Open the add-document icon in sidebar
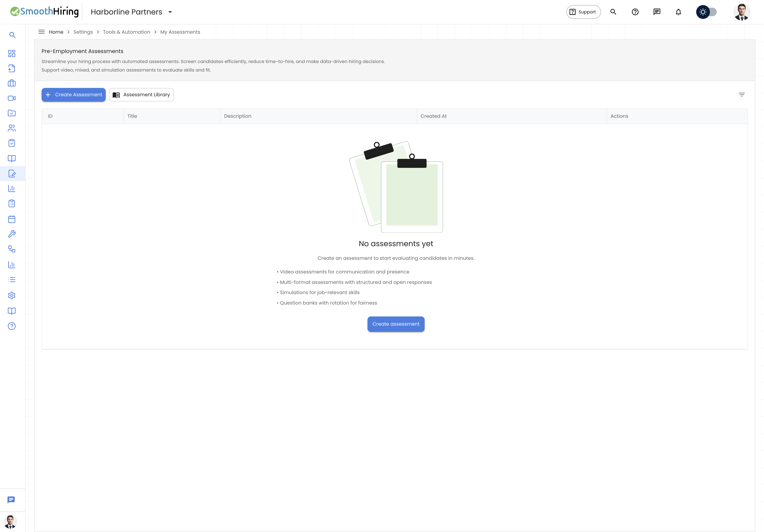The image size is (764, 532). tap(12, 68)
